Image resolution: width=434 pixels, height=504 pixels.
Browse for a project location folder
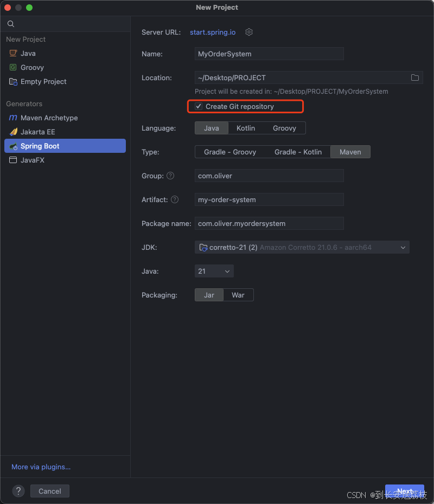click(415, 77)
